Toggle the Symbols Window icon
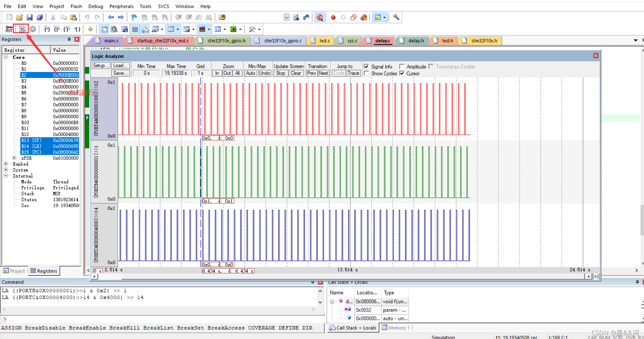This screenshot has height=339, width=644. tap(124, 29)
